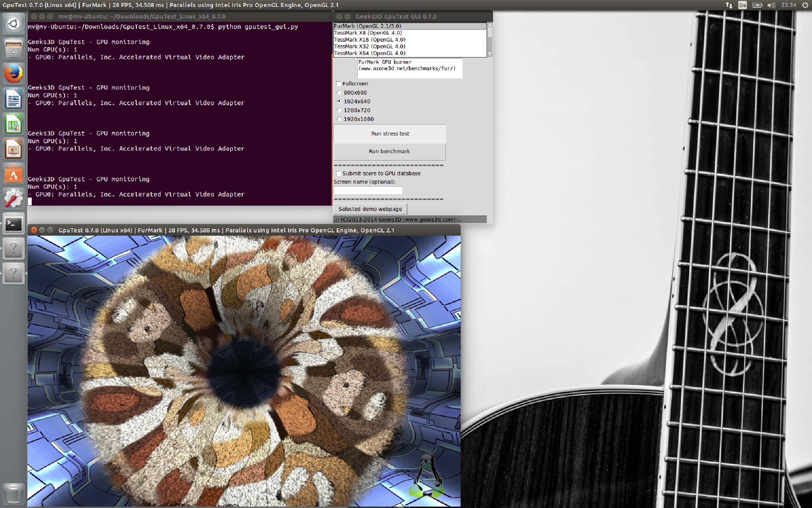Image resolution: width=812 pixels, height=508 pixels.
Task: Open sound volume indicator
Action: [771, 5]
